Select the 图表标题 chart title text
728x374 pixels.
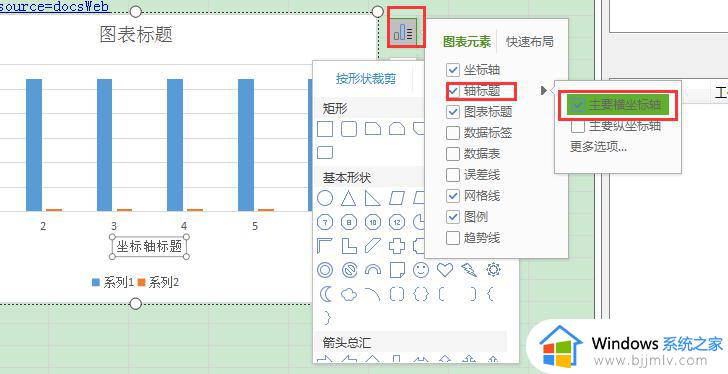coord(136,35)
